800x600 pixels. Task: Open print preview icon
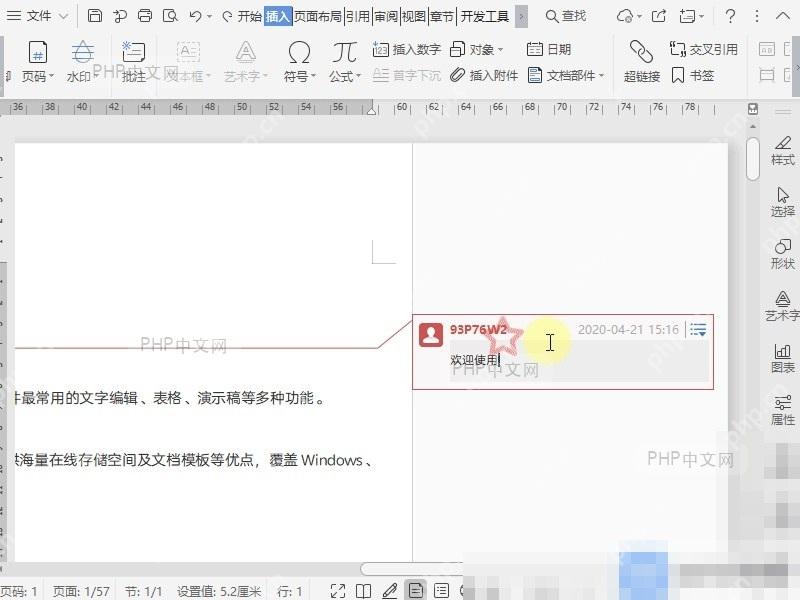coord(170,16)
